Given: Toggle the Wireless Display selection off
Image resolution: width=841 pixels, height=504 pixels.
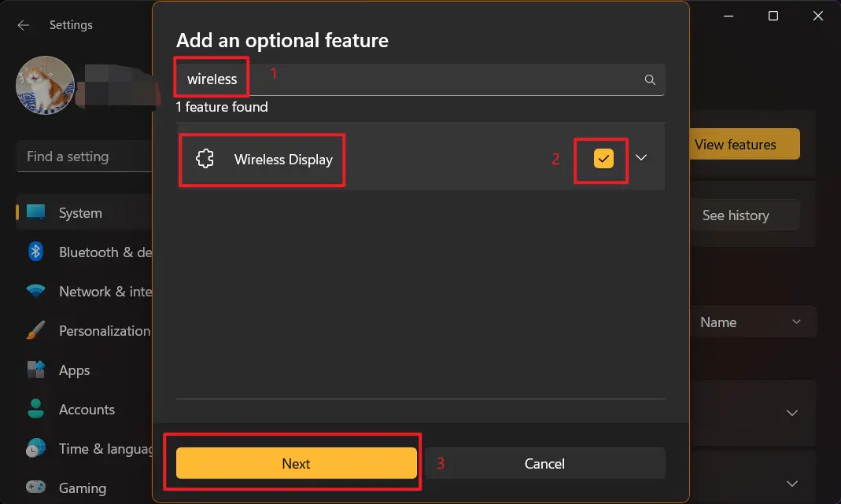Looking at the screenshot, I should point(602,158).
